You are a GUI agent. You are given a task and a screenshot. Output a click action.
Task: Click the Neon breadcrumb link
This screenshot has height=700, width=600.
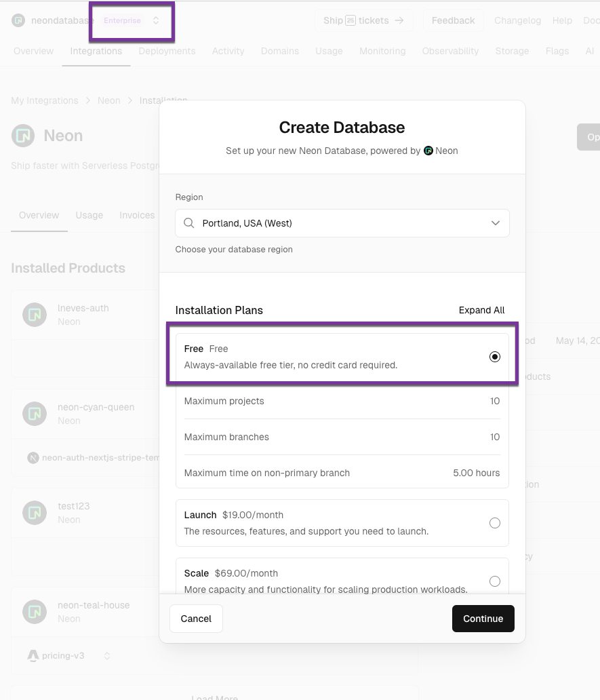pyautogui.click(x=109, y=100)
